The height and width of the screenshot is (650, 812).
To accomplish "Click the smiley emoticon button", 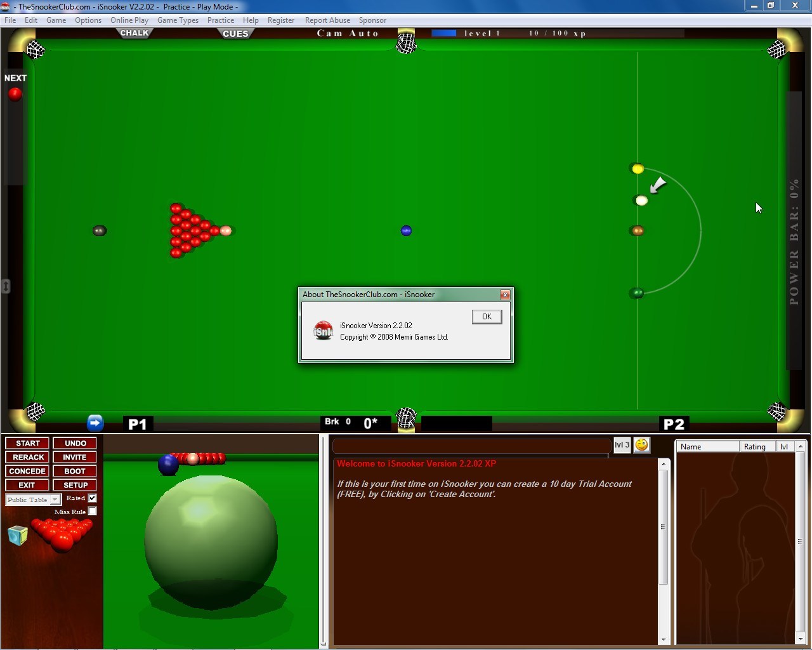I will tap(642, 445).
